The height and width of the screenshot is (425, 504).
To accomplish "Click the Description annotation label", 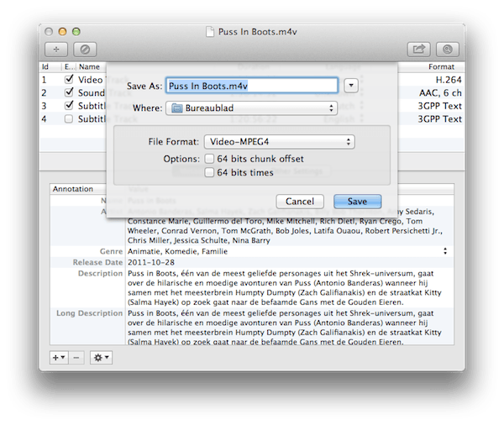I will pyautogui.click(x=100, y=273).
